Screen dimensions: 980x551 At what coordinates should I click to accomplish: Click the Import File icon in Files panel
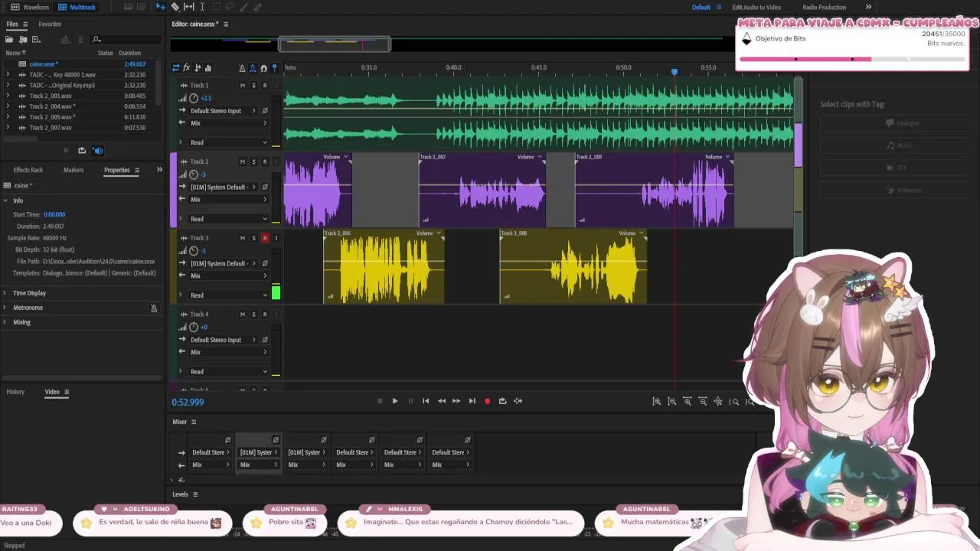click(23, 39)
